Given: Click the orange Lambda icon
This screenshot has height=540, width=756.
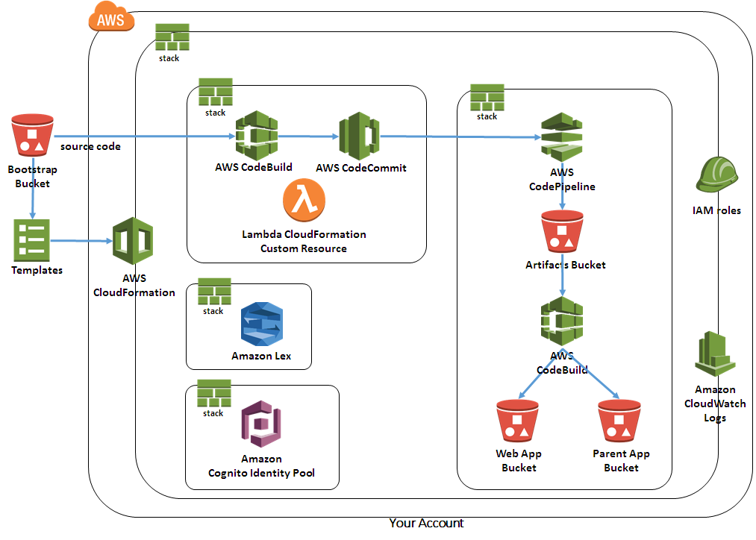Looking at the screenshot, I should (304, 200).
